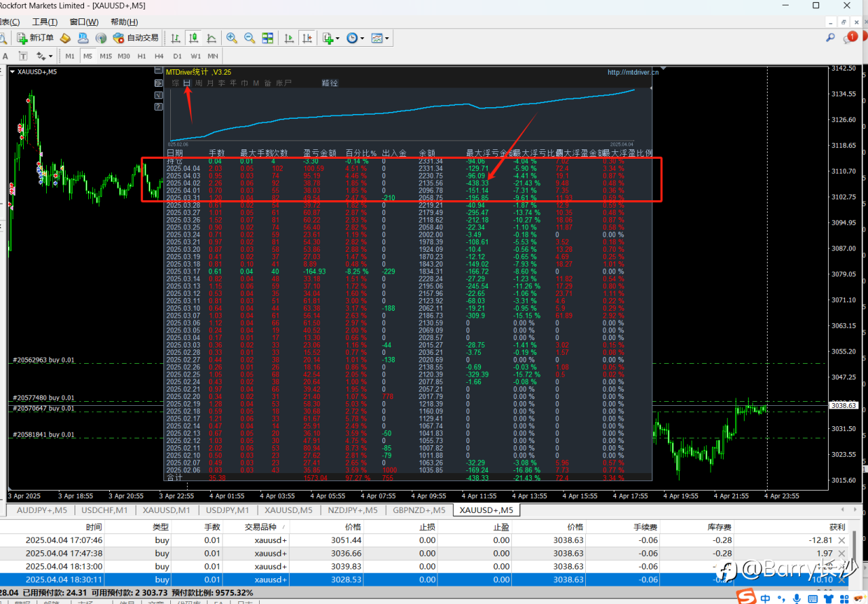Click the 周 (weekly) statistics view
The width and height of the screenshot is (868, 604).
tap(199, 83)
